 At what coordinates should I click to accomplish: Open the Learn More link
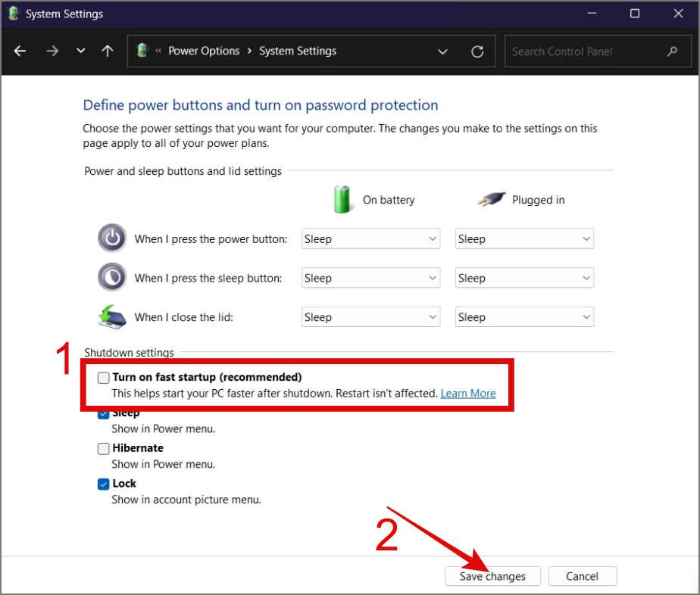(x=468, y=394)
